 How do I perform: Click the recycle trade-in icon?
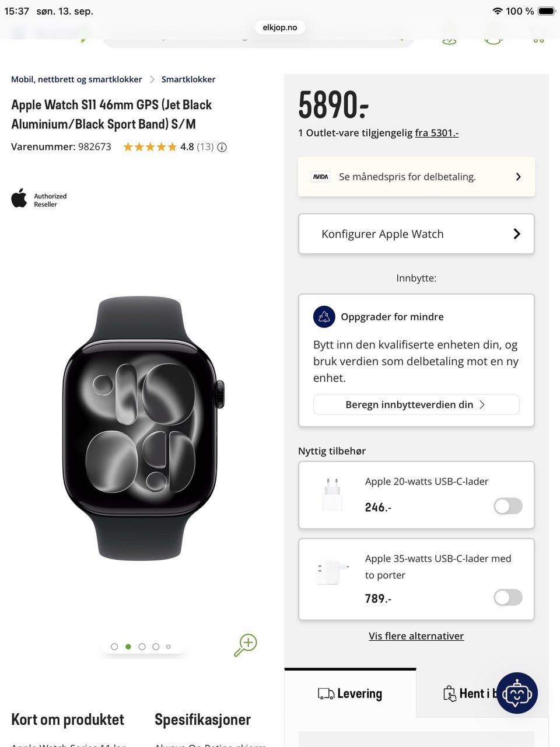click(324, 317)
